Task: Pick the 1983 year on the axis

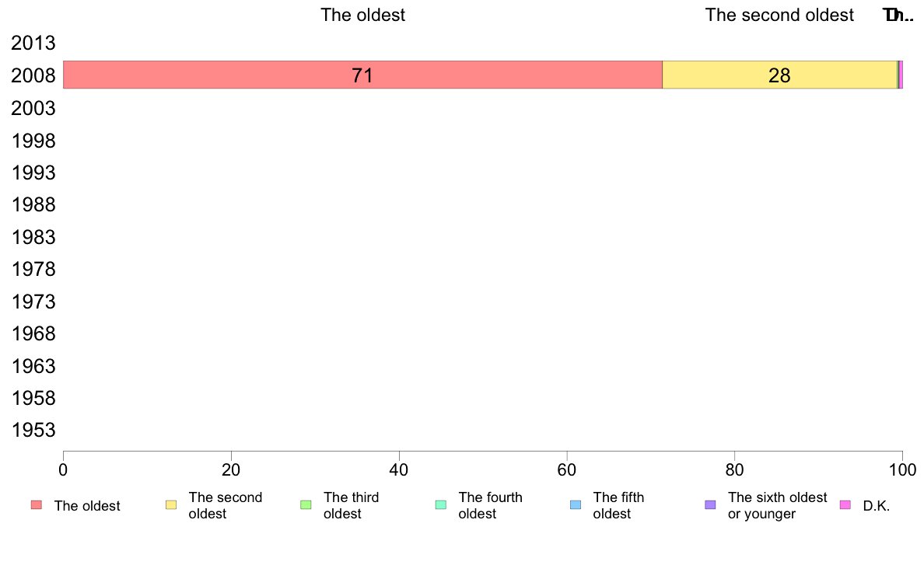Action: (x=33, y=237)
